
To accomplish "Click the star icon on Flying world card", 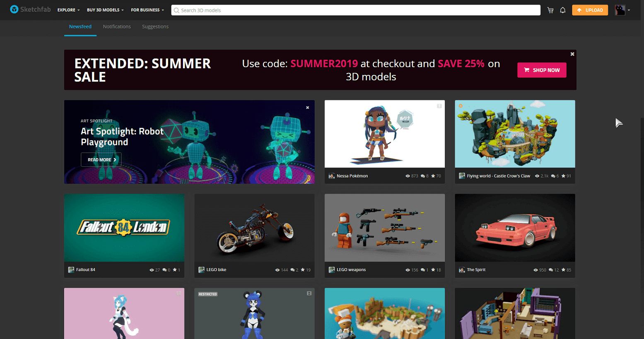I will (x=563, y=176).
